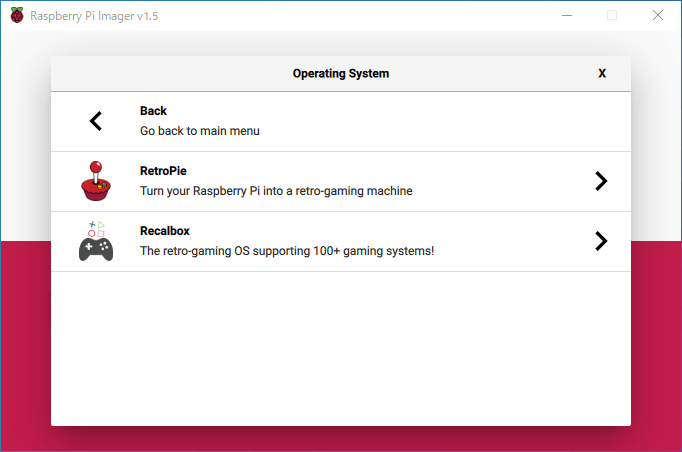Click the Raspberry Pi logo in title bar
This screenshot has height=452, width=682.
[17, 15]
